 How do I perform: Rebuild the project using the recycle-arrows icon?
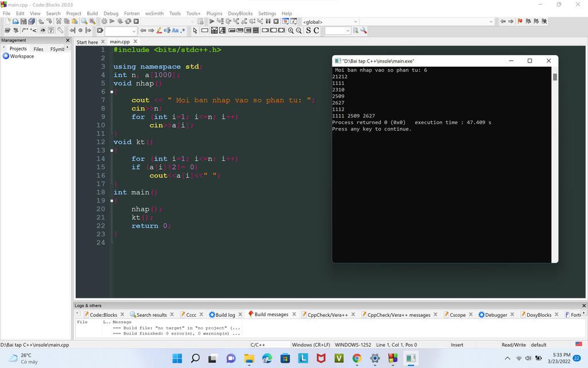coord(128,21)
